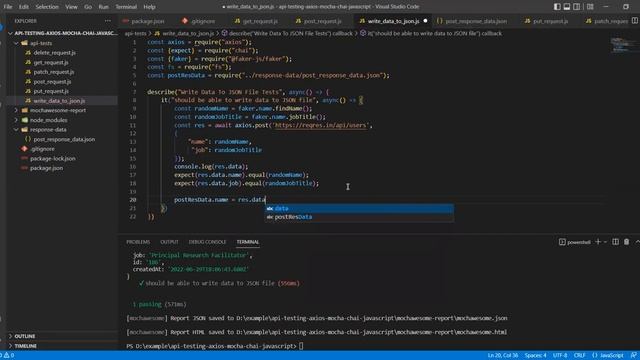Select 'data' autocomplete suggestion
640x360 pixels.
359,209
